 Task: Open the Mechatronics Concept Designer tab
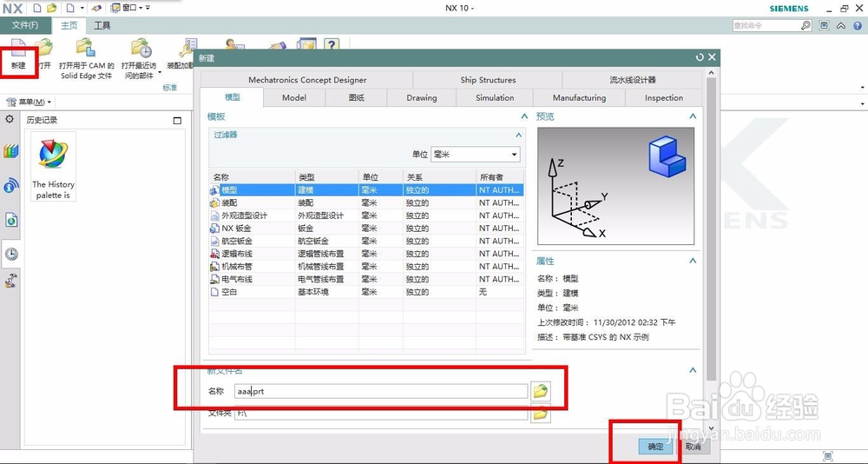[307, 80]
